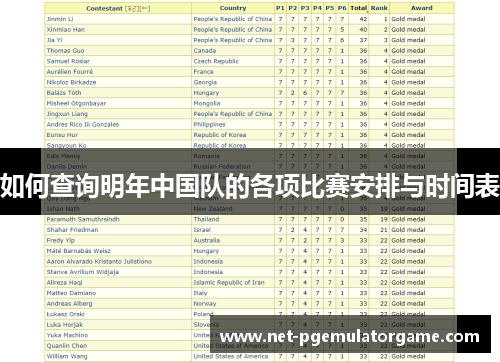The width and height of the screenshot is (500, 362).
Task: Open contestant Eunsu Hur
Action: [x=62, y=135]
